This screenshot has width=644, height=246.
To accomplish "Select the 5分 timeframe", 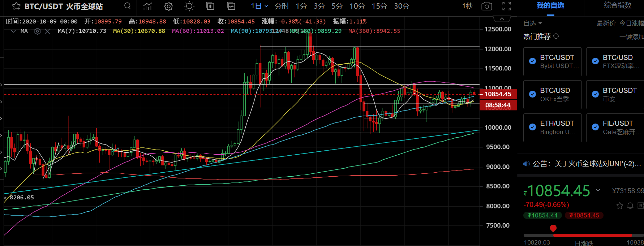I will click(337, 6).
